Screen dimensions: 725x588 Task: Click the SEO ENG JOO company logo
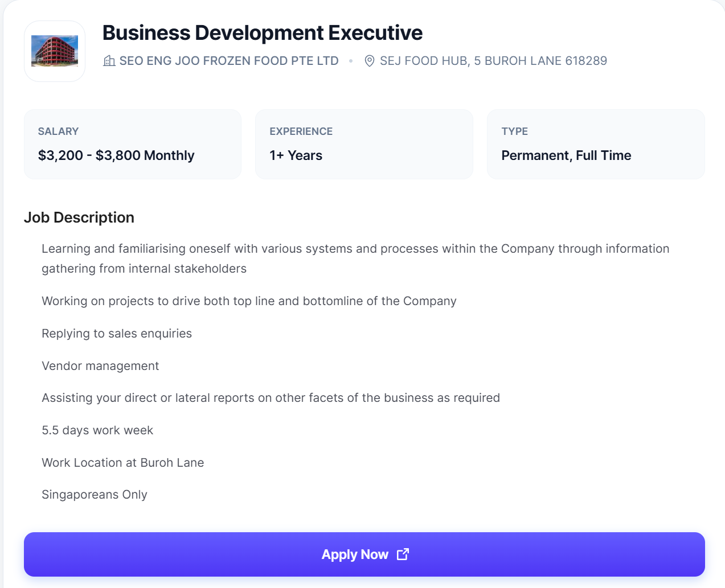coord(54,51)
